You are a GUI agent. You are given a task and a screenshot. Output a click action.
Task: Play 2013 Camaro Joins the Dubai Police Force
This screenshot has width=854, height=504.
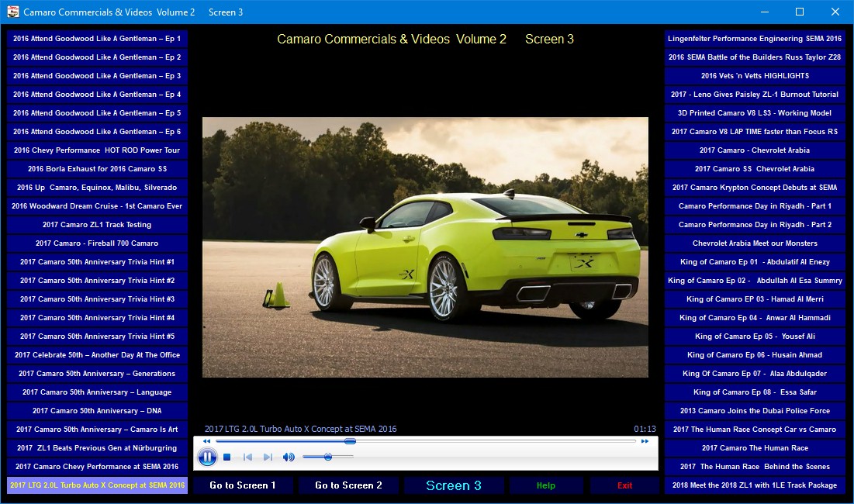[755, 411]
